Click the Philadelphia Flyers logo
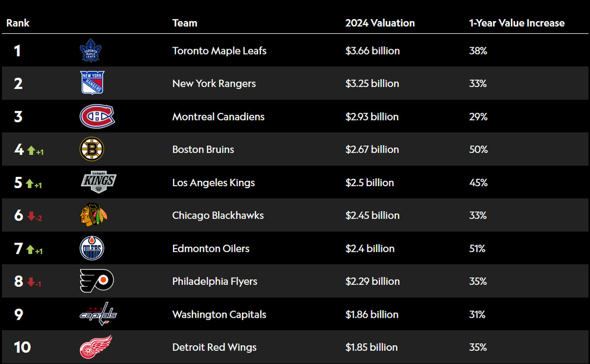This screenshot has width=590, height=364. pos(97,281)
